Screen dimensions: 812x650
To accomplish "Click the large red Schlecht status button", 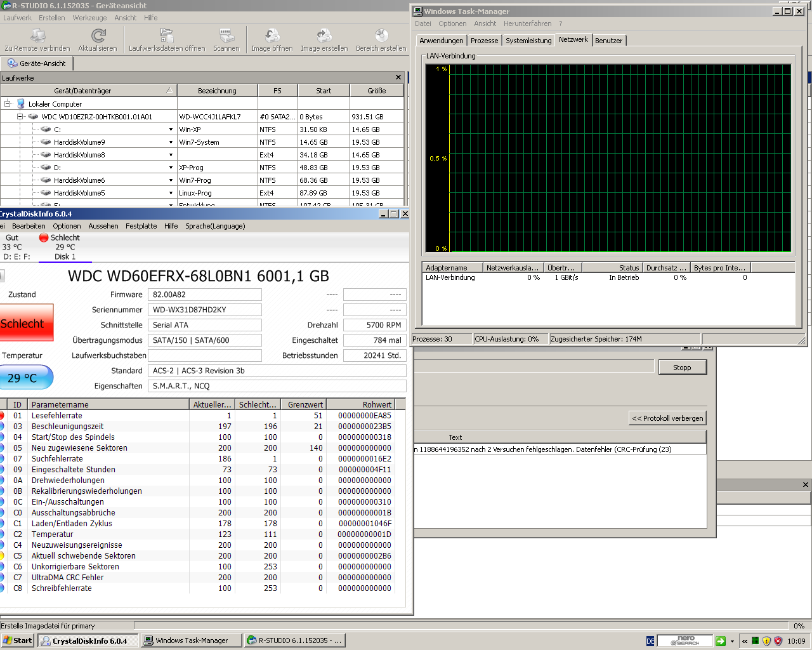I will [25, 323].
